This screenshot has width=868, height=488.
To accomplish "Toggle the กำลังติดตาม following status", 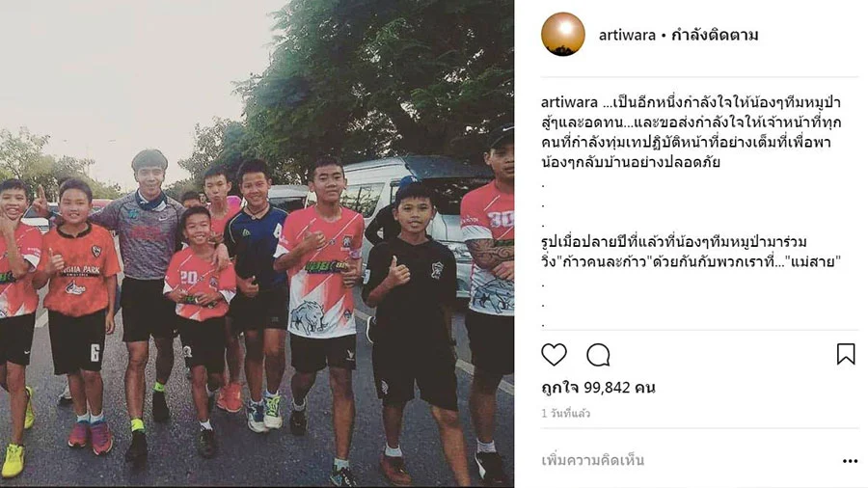I will click(x=714, y=35).
